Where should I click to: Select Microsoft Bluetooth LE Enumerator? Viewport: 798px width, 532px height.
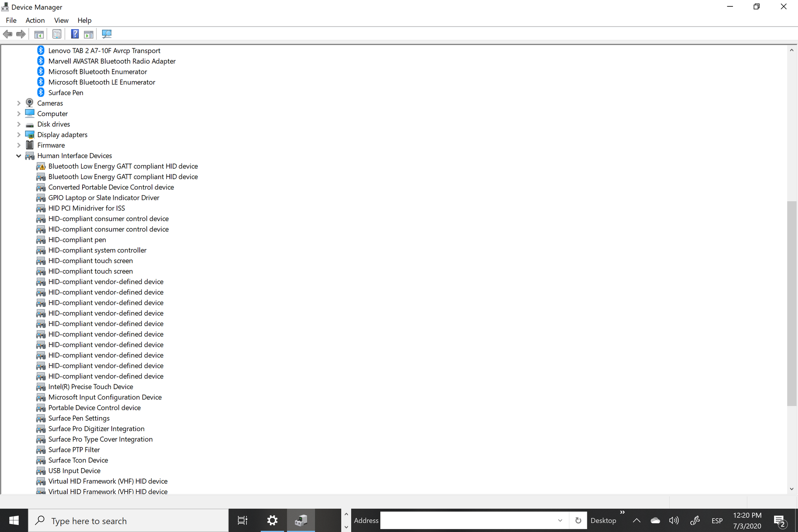click(x=102, y=82)
